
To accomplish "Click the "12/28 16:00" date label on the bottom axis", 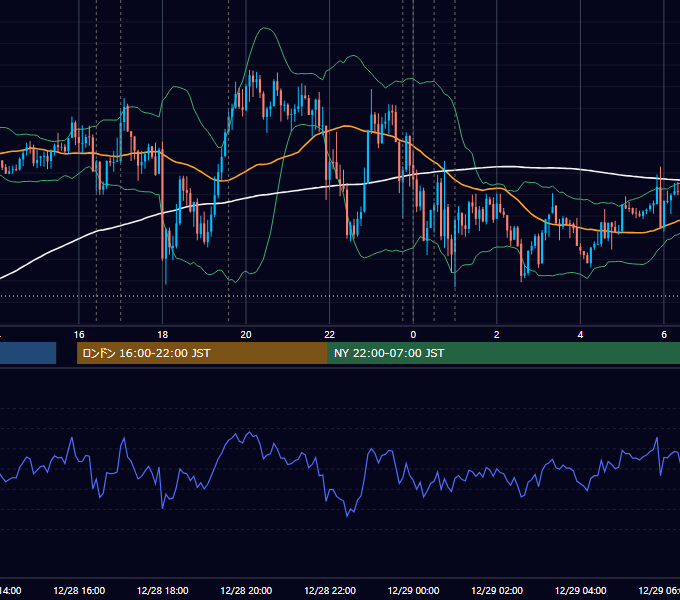I will (79, 590).
